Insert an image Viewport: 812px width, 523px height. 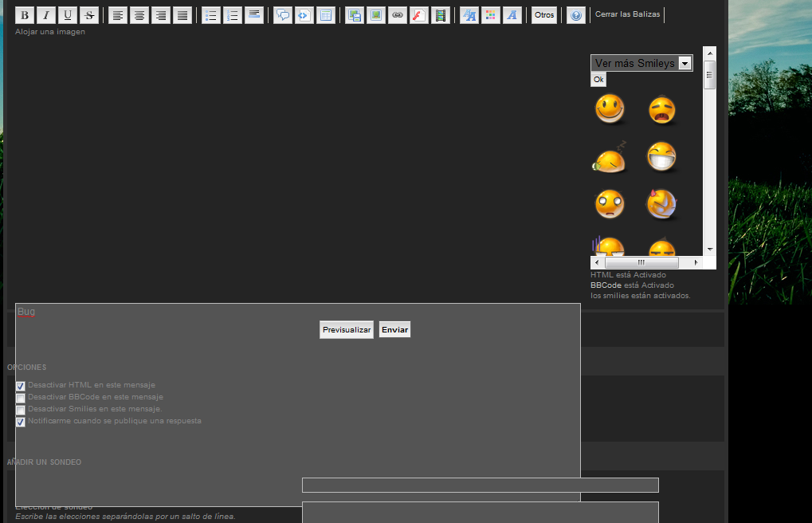pyautogui.click(x=376, y=15)
